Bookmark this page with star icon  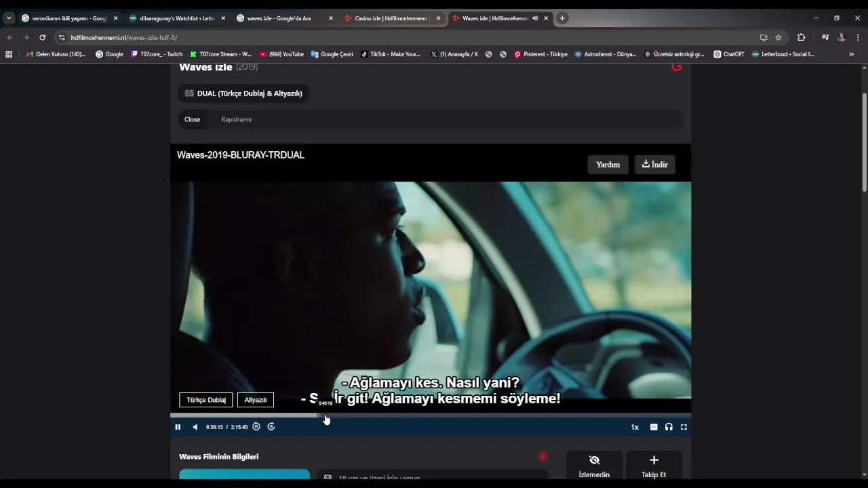tap(778, 37)
